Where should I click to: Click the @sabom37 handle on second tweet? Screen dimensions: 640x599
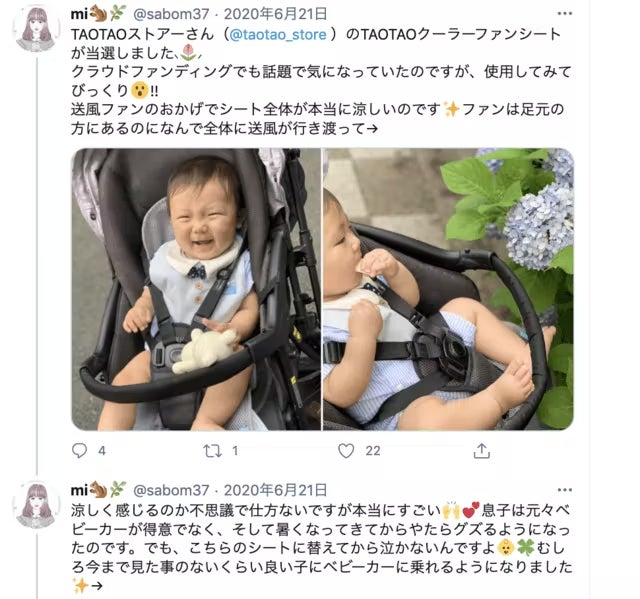[x=171, y=490]
